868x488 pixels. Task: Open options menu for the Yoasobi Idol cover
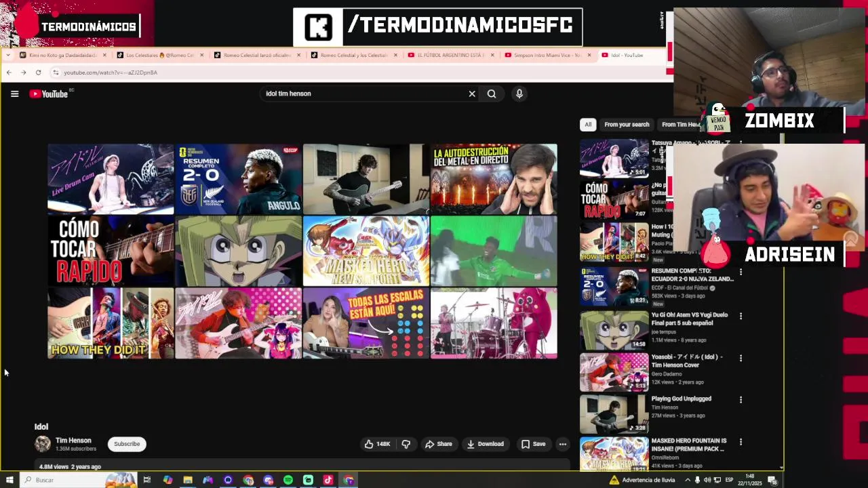point(741,358)
